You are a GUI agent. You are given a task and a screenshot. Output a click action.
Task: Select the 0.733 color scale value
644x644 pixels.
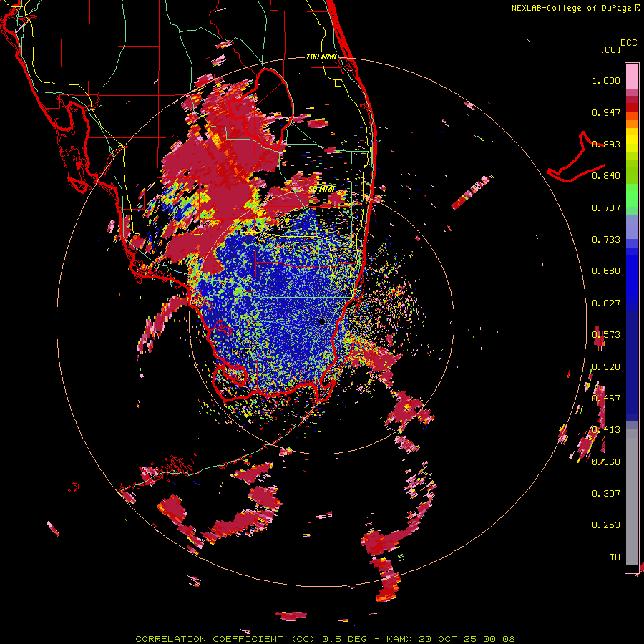(606, 240)
